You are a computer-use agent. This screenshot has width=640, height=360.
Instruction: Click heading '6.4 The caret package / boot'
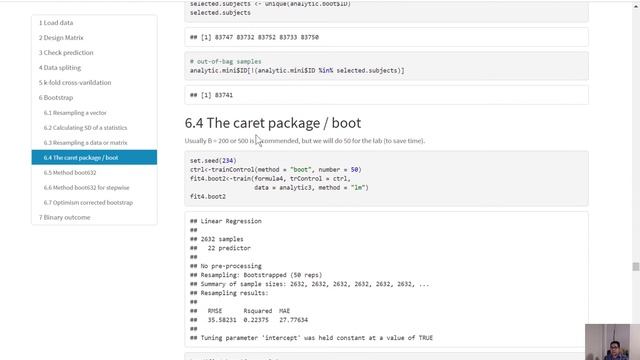(x=273, y=123)
